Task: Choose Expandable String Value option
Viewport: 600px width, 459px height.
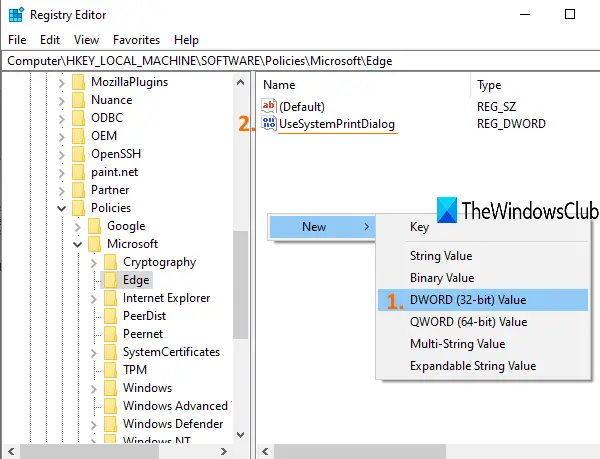Action: point(483,366)
